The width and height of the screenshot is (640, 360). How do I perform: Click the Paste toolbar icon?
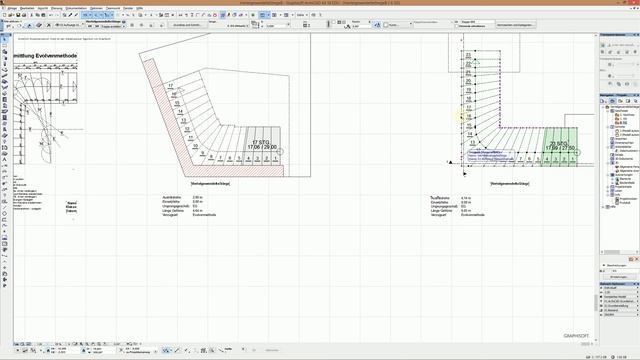click(x=43, y=15)
